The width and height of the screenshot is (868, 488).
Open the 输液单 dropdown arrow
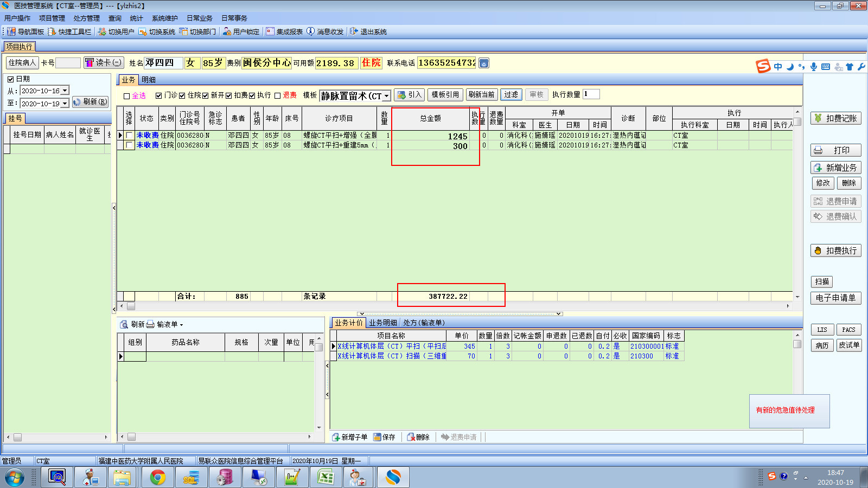(x=181, y=325)
